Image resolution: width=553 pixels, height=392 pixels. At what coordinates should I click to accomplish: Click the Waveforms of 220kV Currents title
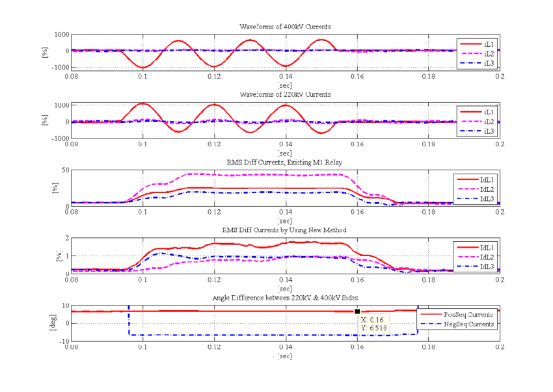284,94
